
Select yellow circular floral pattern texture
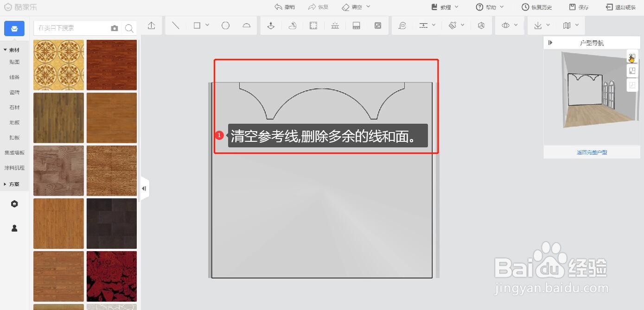click(x=58, y=65)
